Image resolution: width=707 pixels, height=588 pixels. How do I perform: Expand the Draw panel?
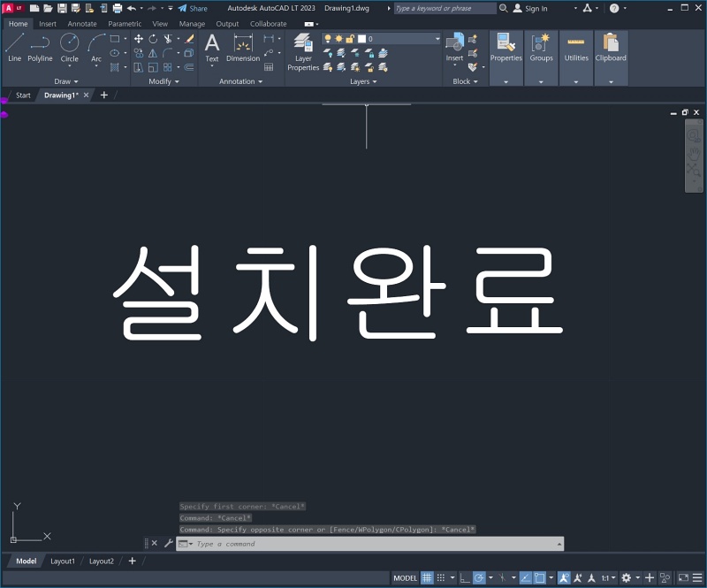pyautogui.click(x=65, y=81)
